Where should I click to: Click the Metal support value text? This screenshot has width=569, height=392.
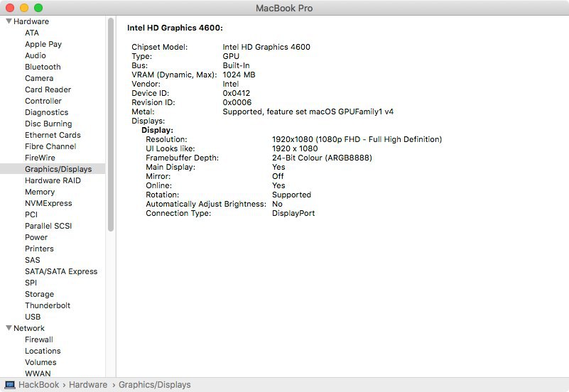tap(308, 111)
